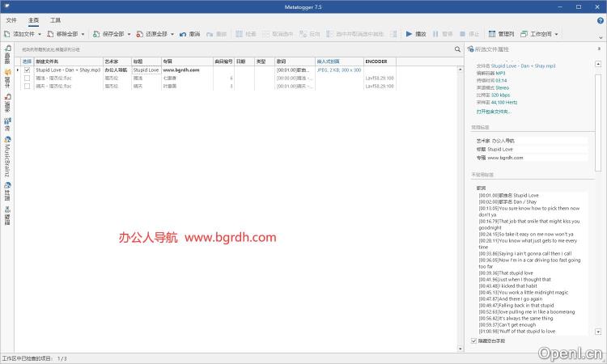This screenshot has height=364, width=607.
Task: Click the 管理列 (Manage columns) icon
Action: (x=501, y=35)
